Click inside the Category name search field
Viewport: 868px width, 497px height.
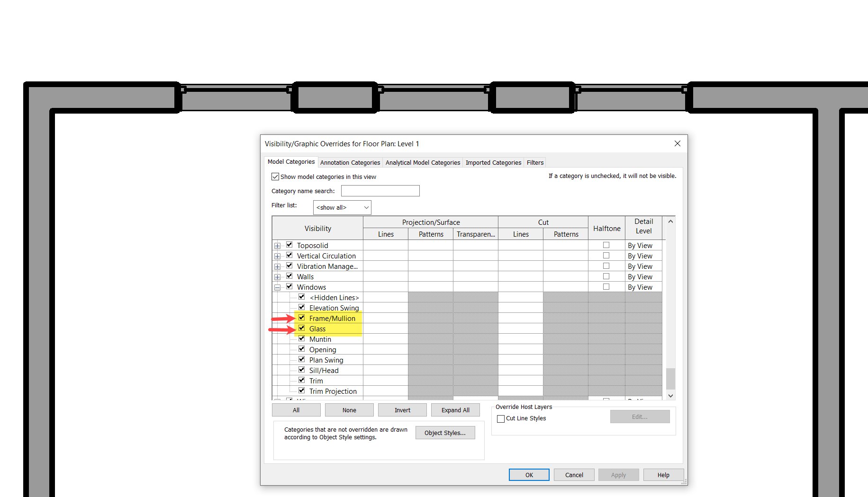(380, 191)
